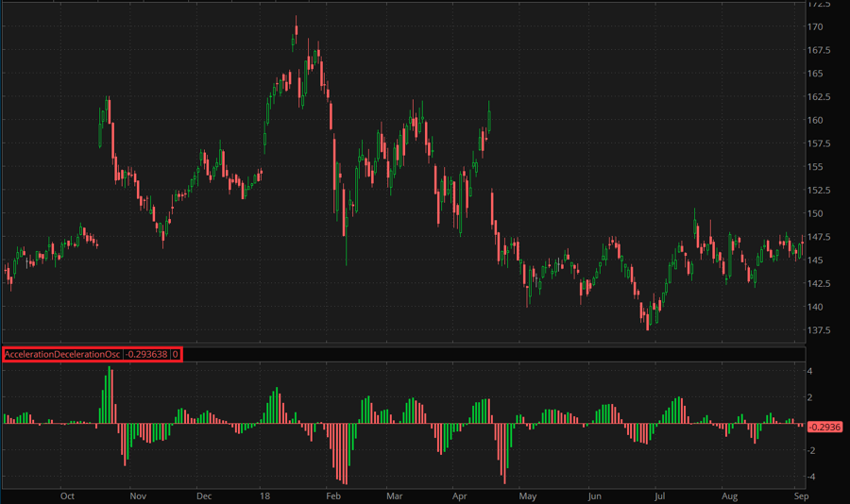The width and height of the screenshot is (850, 504).
Task: Click the Sep label on time axis
Action: [x=800, y=495]
